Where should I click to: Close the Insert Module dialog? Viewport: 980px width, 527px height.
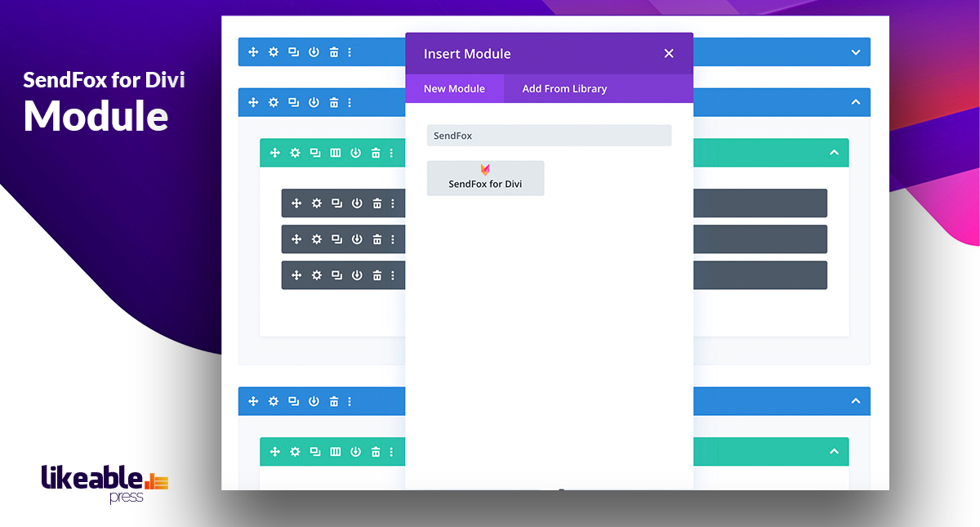[x=669, y=53]
